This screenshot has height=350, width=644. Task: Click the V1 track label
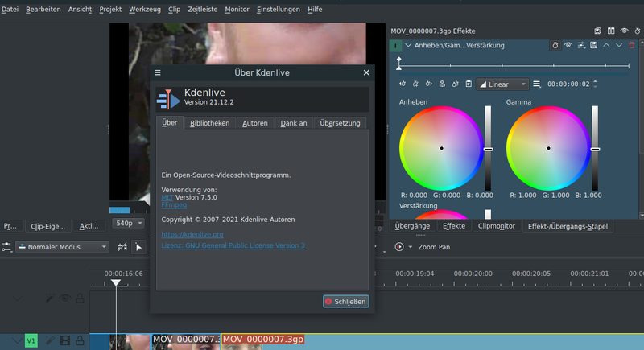click(31, 340)
